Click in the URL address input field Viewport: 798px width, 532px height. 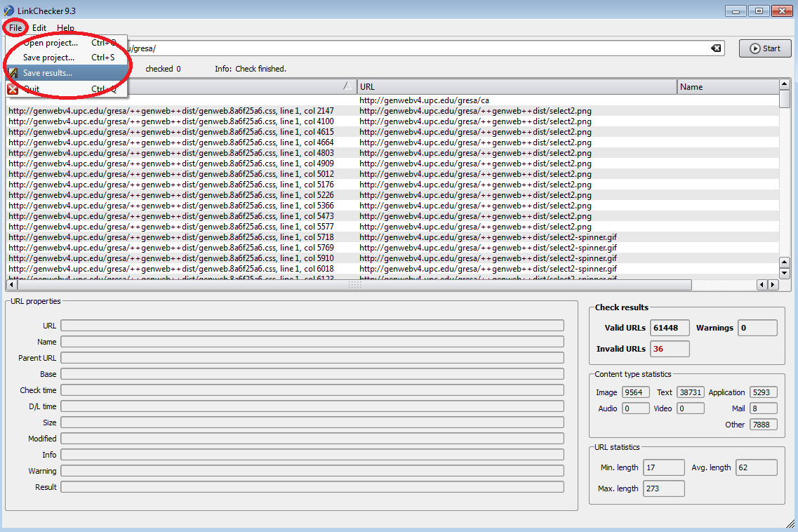tap(421, 48)
